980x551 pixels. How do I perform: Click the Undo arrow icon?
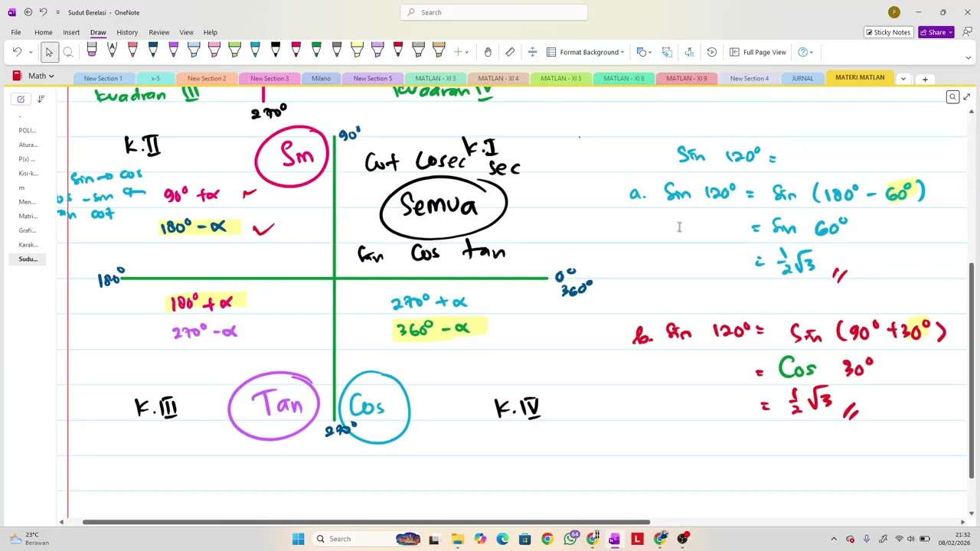[17, 52]
